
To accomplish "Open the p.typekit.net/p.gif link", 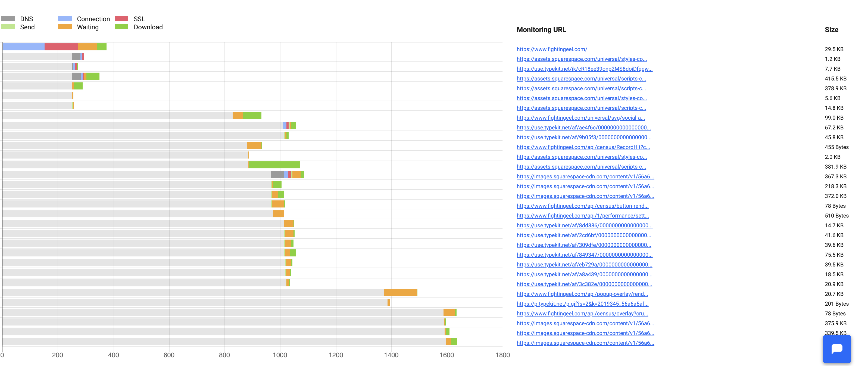I will pyautogui.click(x=582, y=304).
